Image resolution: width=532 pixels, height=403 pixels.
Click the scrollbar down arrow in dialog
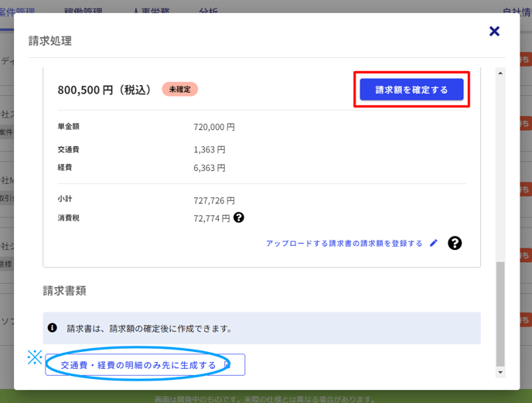coord(500,372)
